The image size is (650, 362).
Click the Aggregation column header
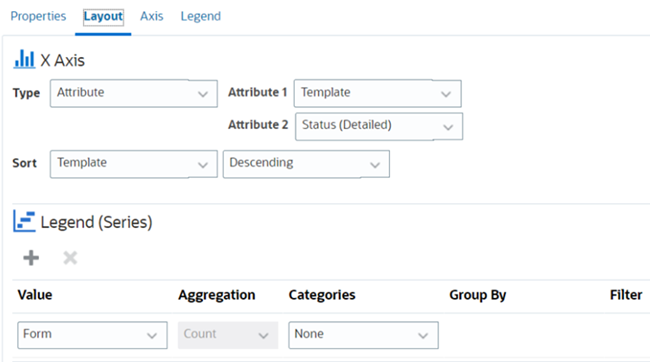click(x=217, y=295)
